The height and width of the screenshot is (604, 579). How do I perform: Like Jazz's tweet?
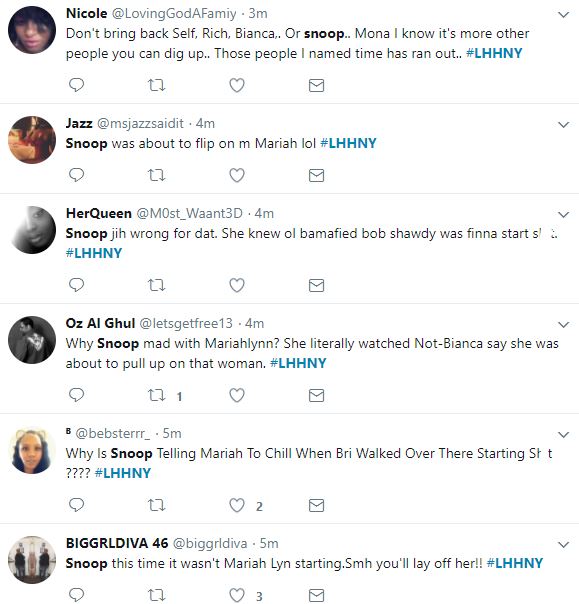point(237,175)
